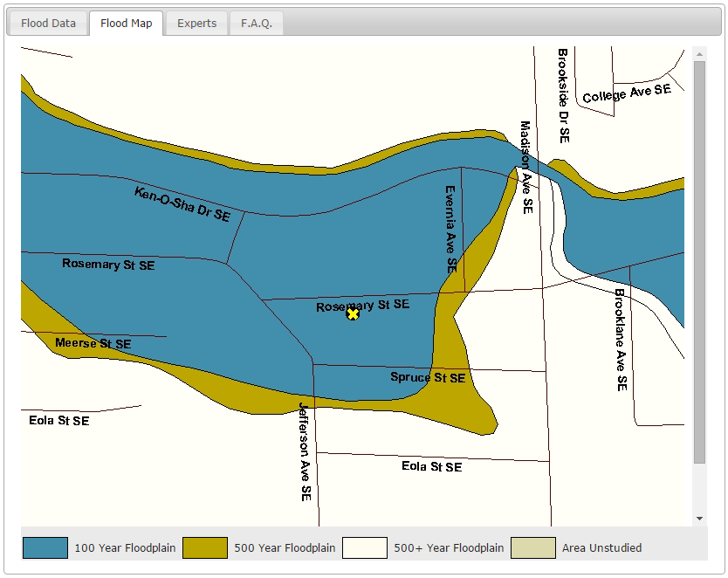Click the Spruce St SE label
Image resolution: width=728 pixels, height=578 pixels.
pos(428,377)
